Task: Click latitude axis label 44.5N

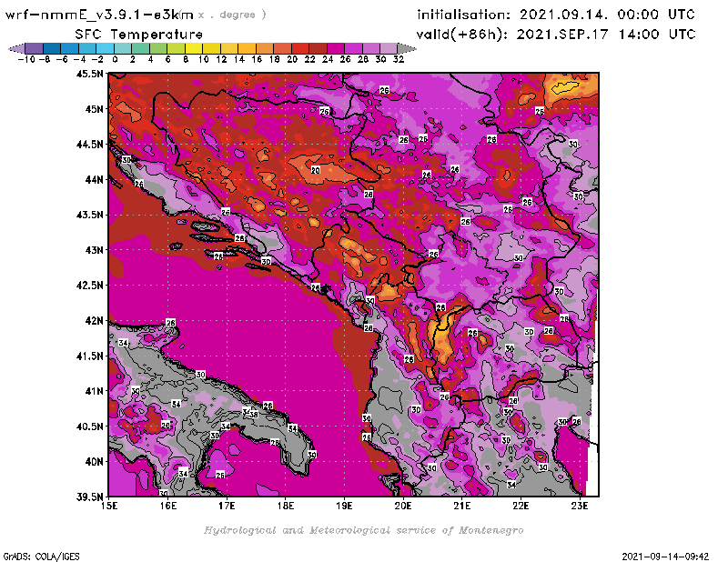Action: point(89,145)
